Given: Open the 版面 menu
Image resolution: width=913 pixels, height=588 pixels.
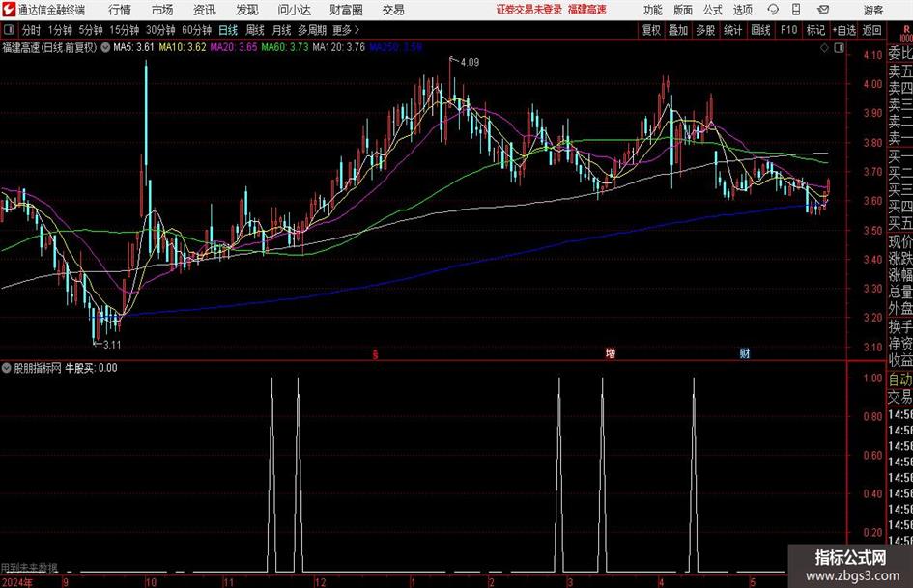Looking at the screenshot, I should pyautogui.click(x=682, y=10).
